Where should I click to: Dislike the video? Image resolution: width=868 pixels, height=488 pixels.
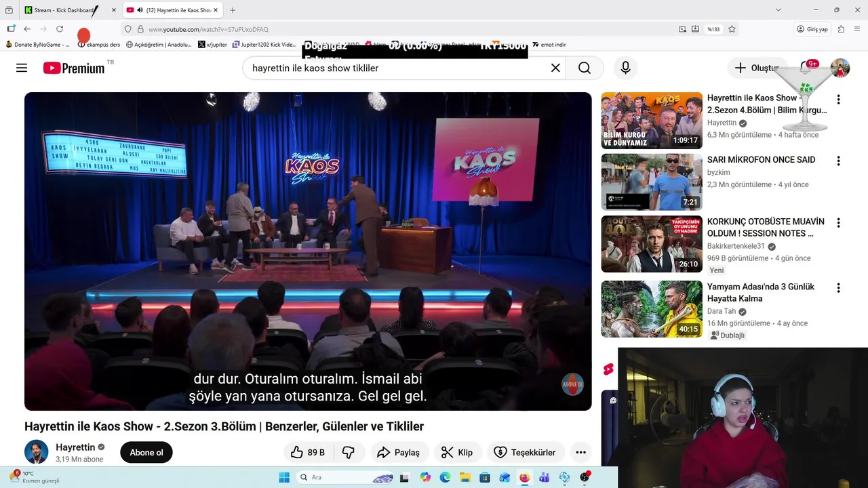coord(349,452)
